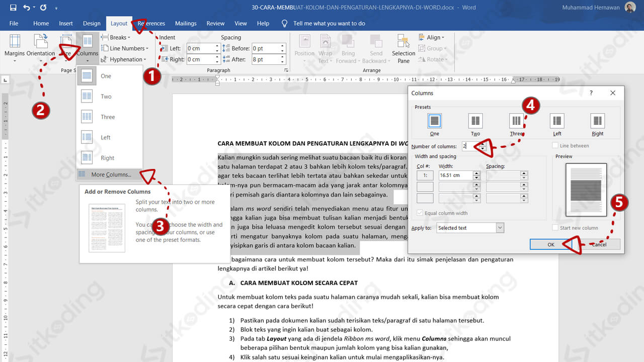Click the Spacing Before field

point(266,48)
